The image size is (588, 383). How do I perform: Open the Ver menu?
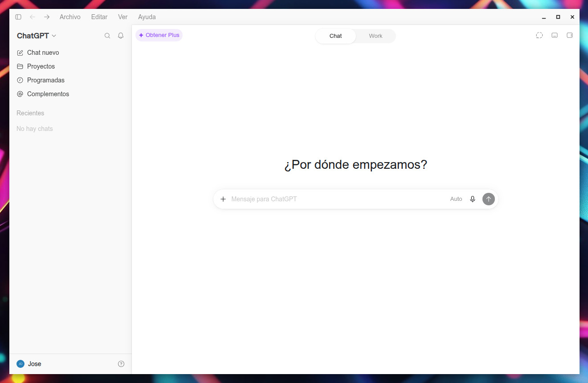(x=123, y=17)
